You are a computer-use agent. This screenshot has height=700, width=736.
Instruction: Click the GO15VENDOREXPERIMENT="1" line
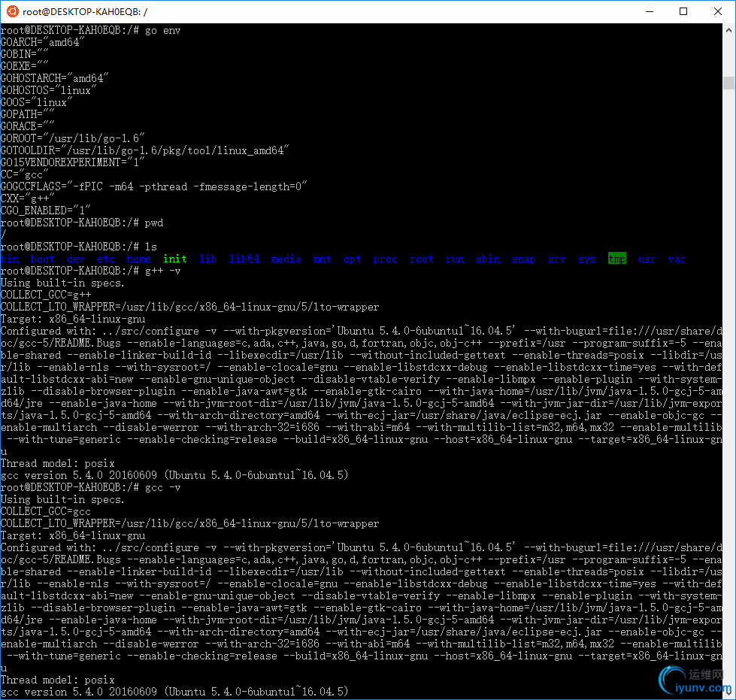pyautogui.click(x=72, y=162)
